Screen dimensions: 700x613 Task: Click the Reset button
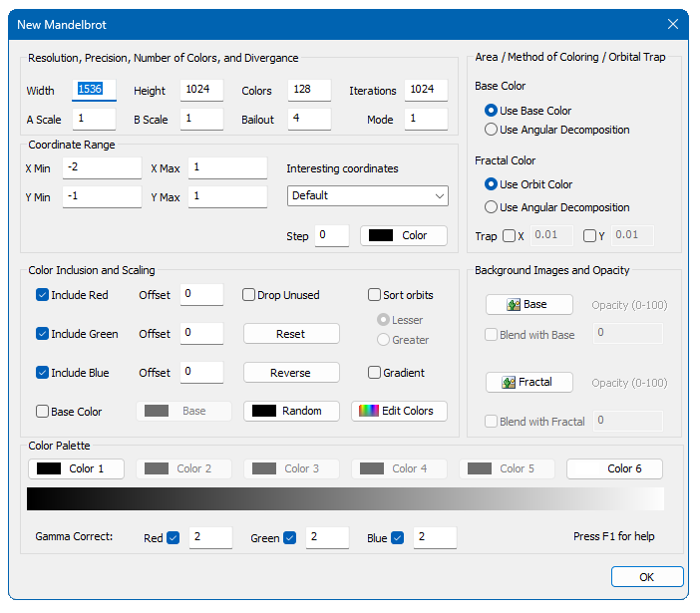(x=291, y=334)
